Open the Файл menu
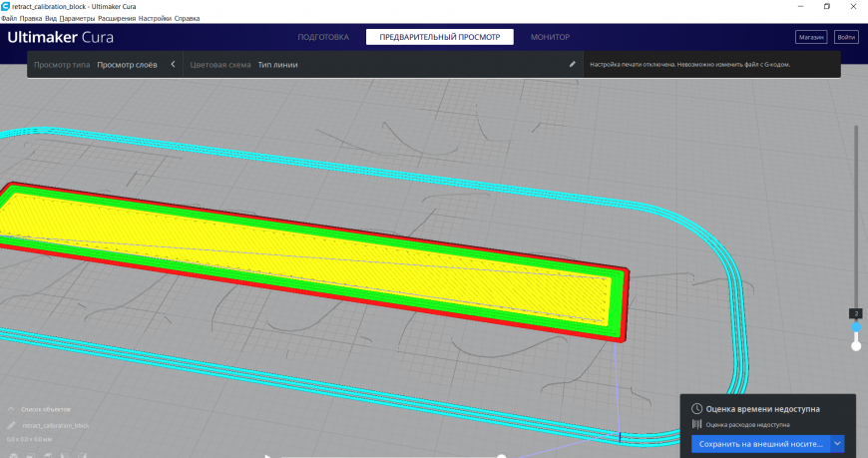Screen dimensions: 868x458 pos(9,18)
